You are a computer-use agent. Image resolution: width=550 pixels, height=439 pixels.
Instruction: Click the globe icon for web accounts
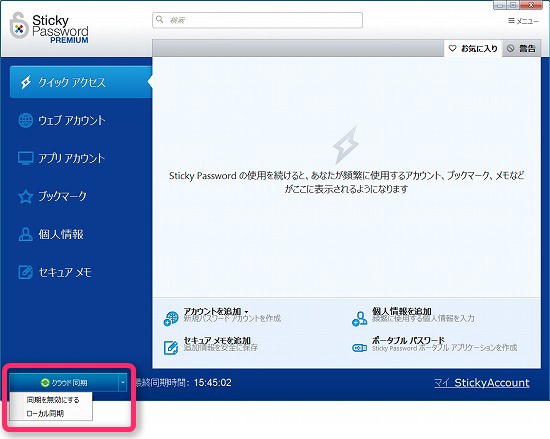coord(26,120)
